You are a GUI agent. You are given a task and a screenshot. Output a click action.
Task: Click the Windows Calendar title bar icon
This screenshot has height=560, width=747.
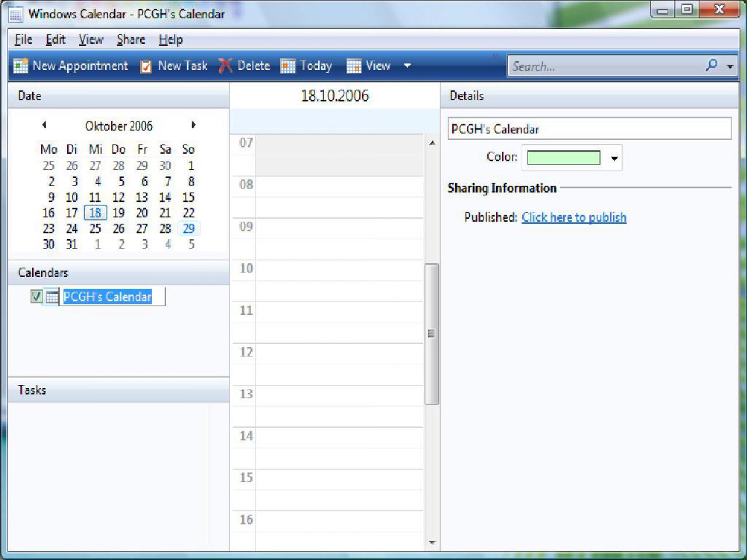tap(16, 14)
